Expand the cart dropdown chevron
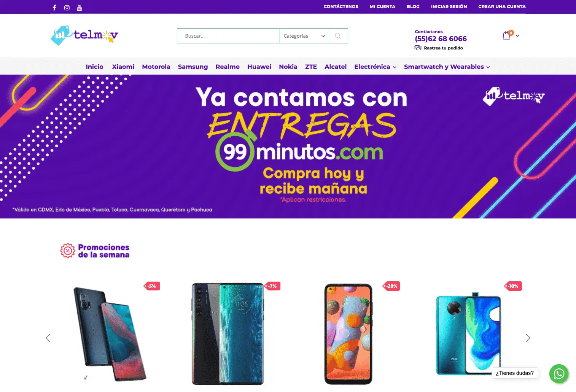 click(517, 36)
